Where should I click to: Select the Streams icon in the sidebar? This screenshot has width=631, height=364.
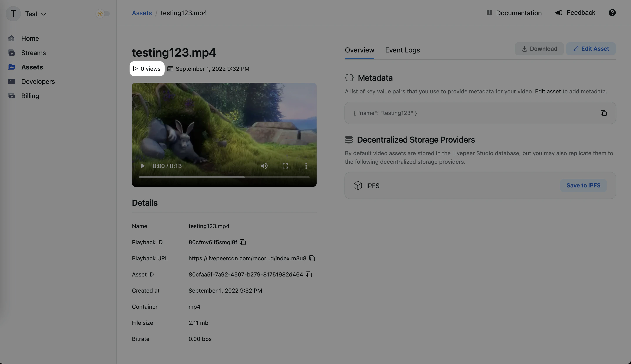click(x=12, y=53)
